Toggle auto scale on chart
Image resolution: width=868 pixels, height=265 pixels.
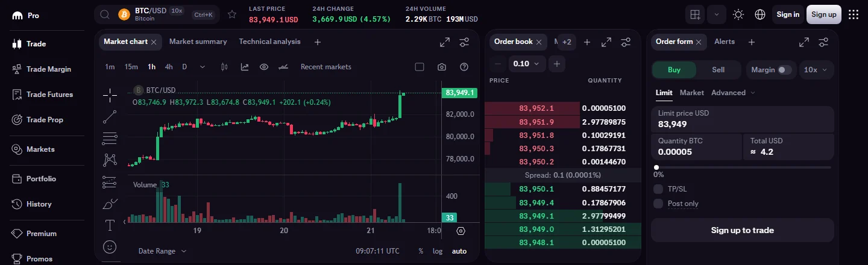coord(459,251)
